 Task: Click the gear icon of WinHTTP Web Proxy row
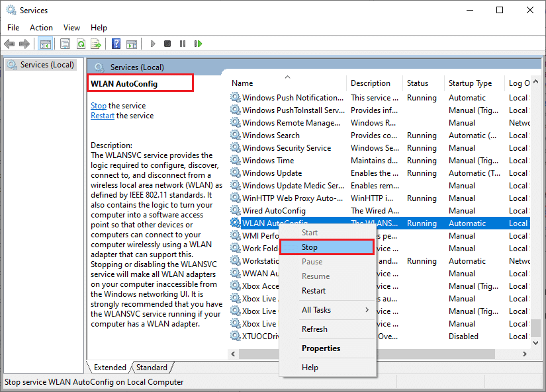click(x=236, y=198)
